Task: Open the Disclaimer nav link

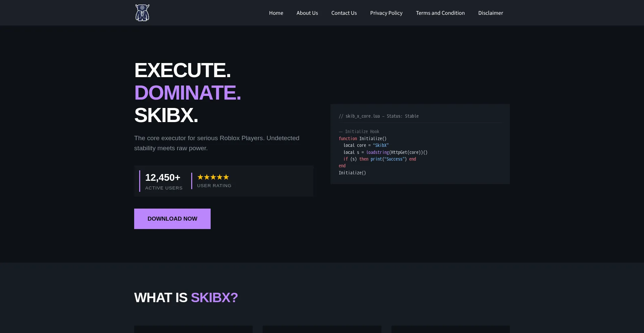Action: point(491,13)
